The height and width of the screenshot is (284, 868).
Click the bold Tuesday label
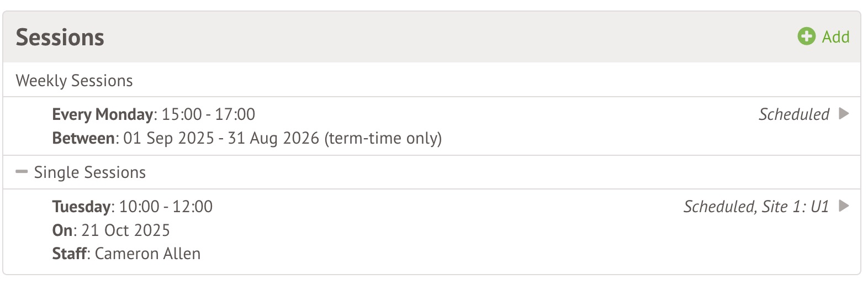(x=82, y=207)
